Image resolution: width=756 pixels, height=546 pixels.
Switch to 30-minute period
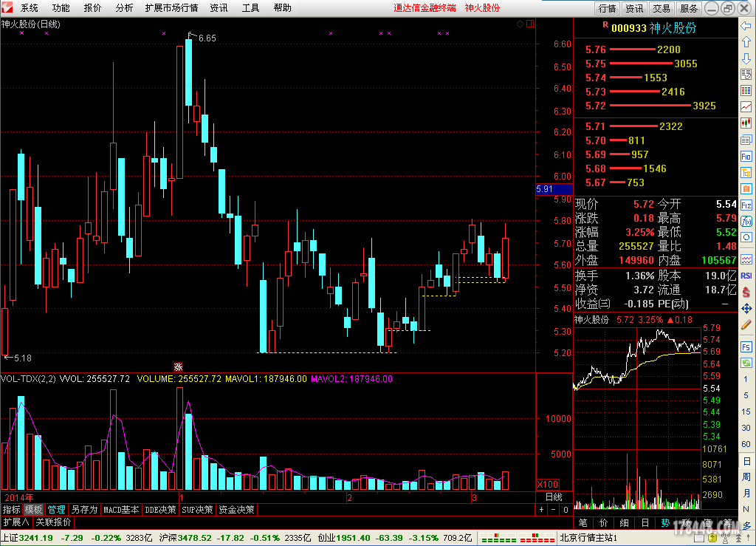pos(746,428)
